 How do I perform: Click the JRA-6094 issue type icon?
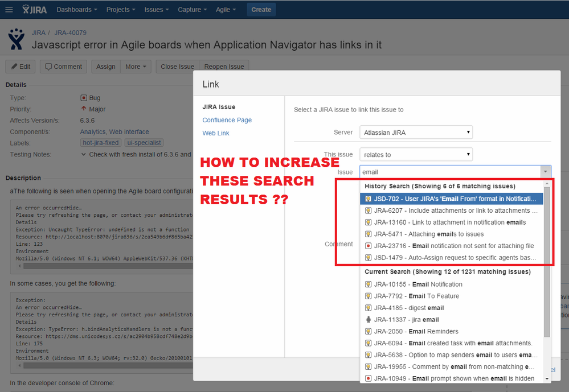(368, 343)
